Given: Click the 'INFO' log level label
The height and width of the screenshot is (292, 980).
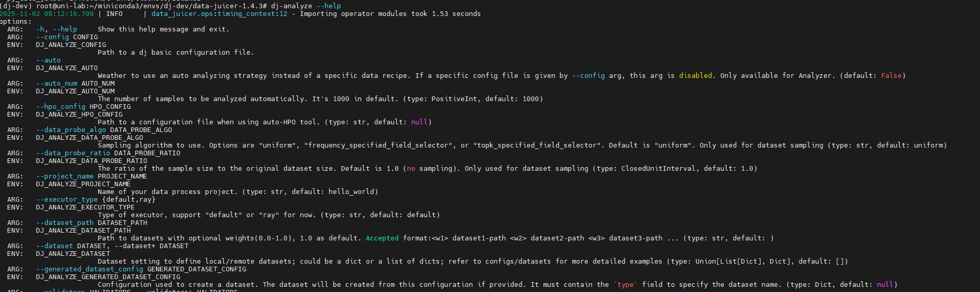Looking at the screenshot, I should 114,13.
